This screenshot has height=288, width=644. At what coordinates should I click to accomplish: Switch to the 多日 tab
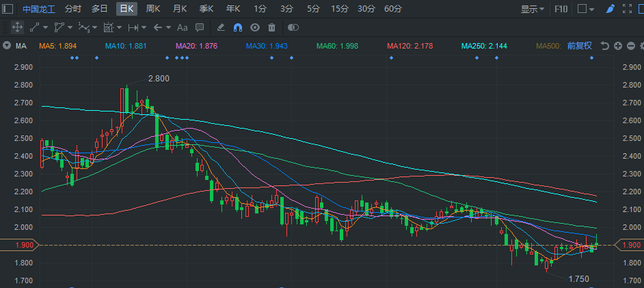pyautogui.click(x=99, y=9)
